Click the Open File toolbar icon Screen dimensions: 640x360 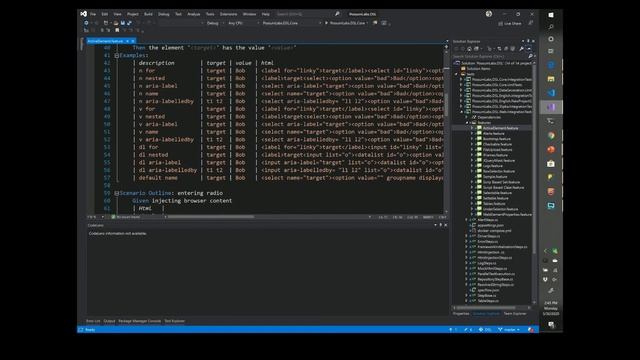tap(116, 23)
